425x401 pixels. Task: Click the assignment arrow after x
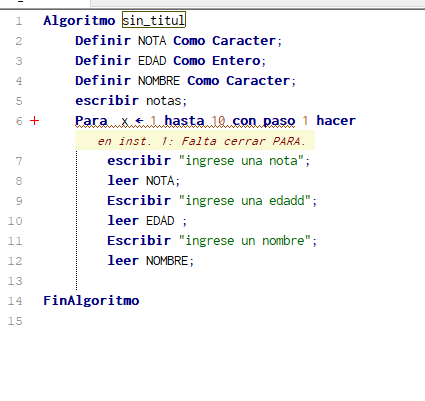[139, 121]
